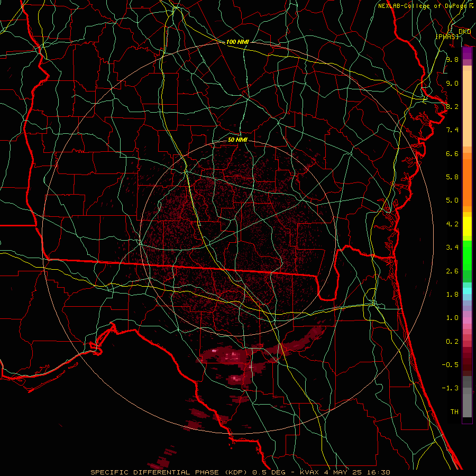
Task: Click the pink band beside 1.0
Action: click(x=467, y=321)
